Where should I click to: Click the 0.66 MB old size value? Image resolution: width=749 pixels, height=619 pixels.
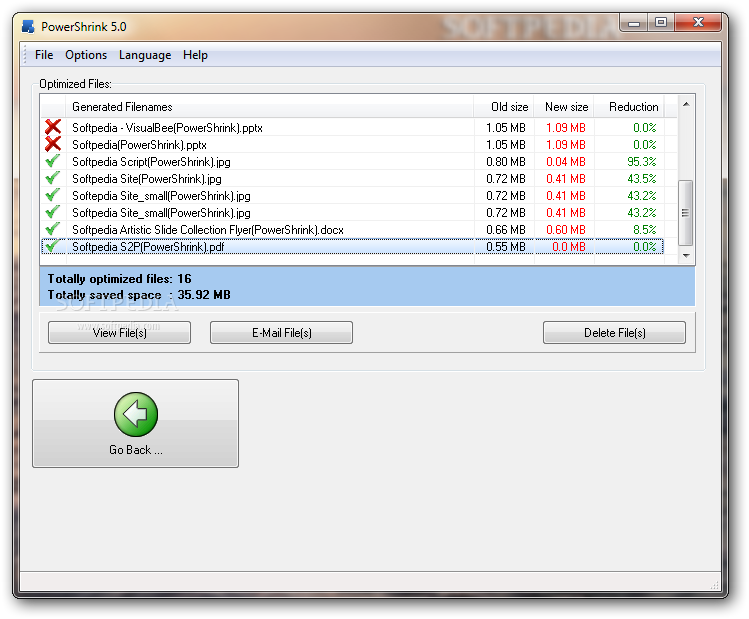point(506,230)
